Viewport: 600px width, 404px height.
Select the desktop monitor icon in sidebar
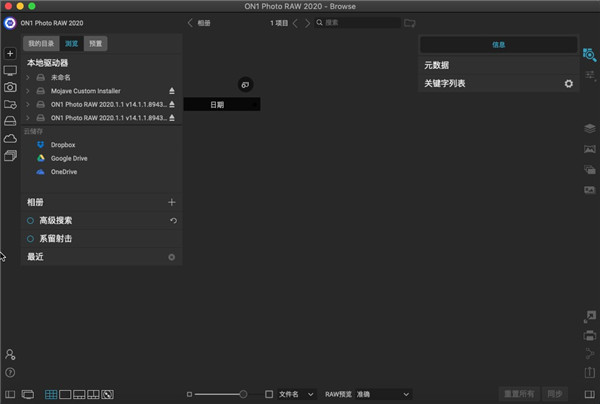pos(10,70)
